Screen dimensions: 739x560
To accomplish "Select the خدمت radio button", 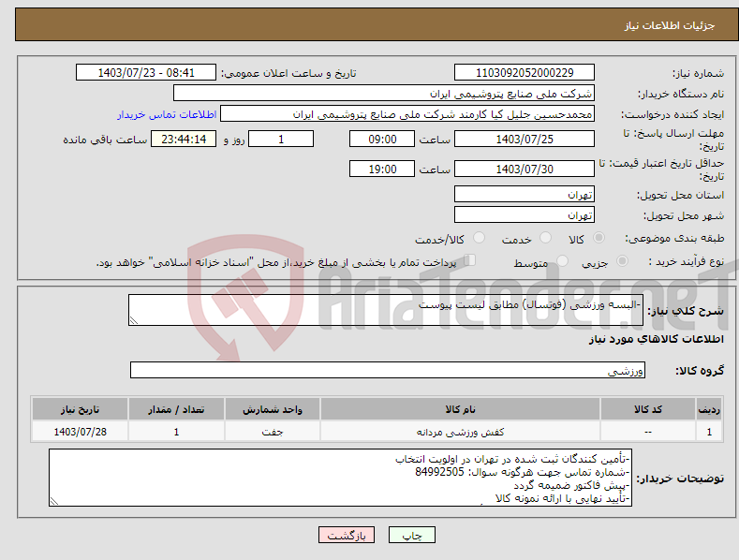I will coord(545,238).
